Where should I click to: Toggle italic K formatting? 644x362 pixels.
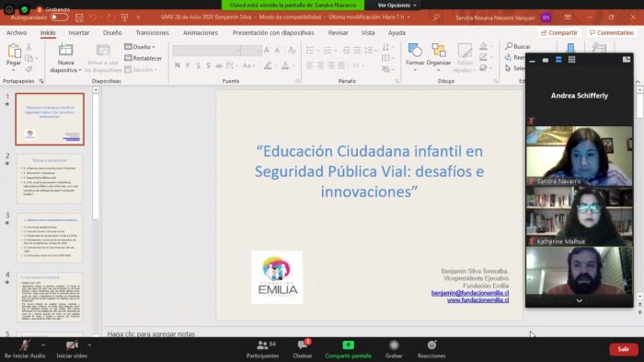tap(188, 65)
